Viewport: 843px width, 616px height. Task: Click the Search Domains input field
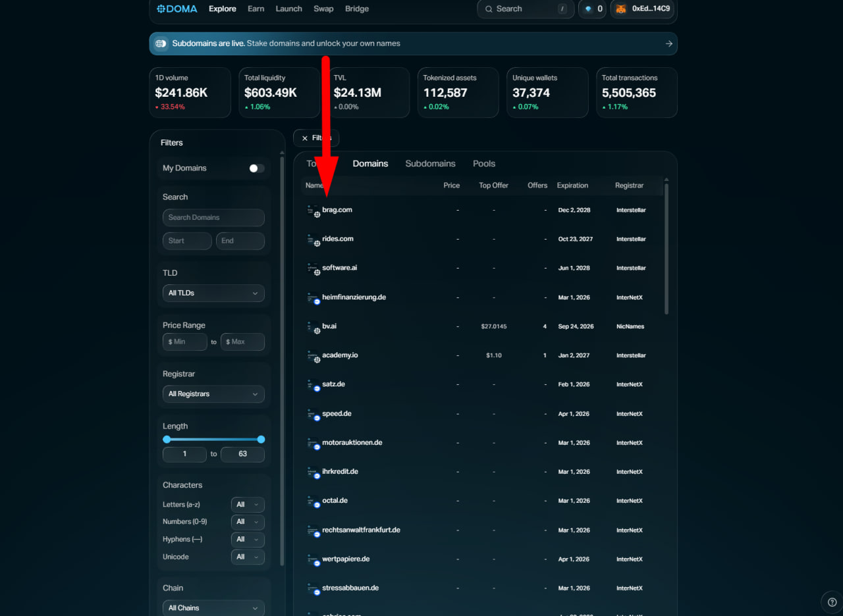coord(213,218)
